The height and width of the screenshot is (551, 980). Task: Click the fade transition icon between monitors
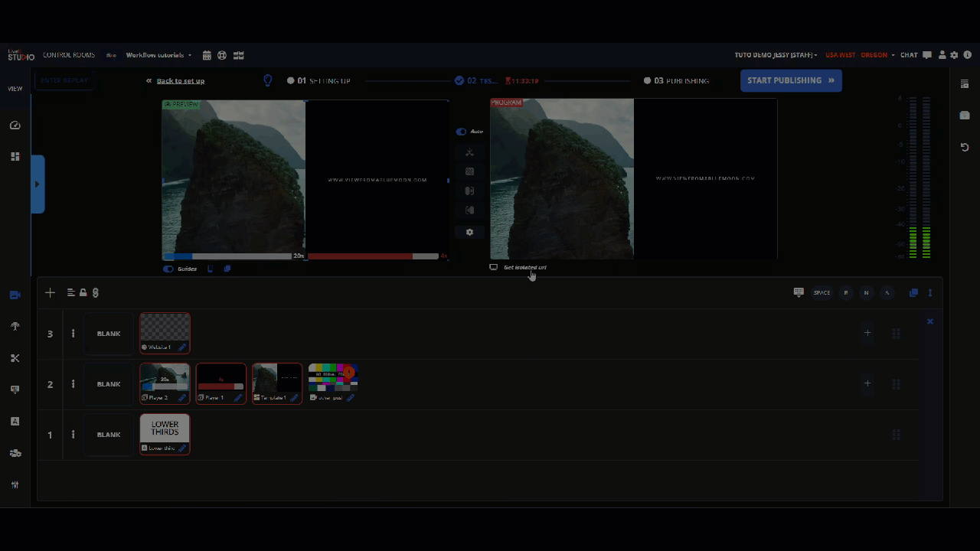click(469, 171)
